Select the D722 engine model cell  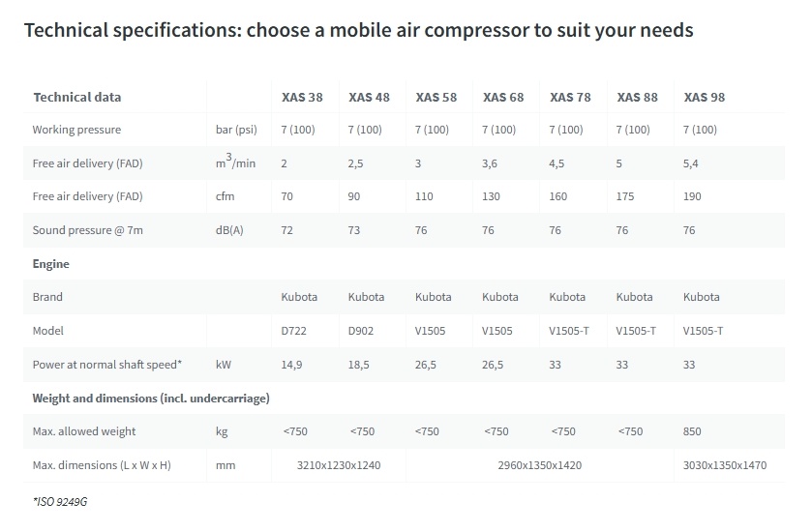[x=295, y=331]
